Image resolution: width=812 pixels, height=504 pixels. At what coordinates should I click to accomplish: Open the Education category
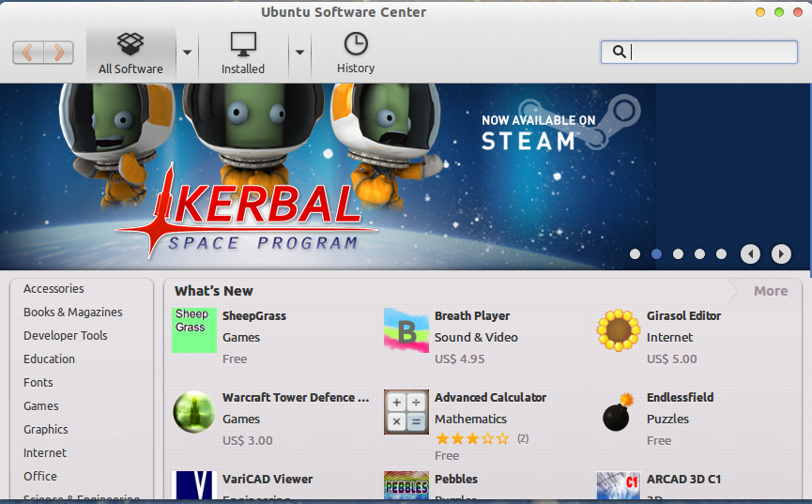pyautogui.click(x=49, y=359)
